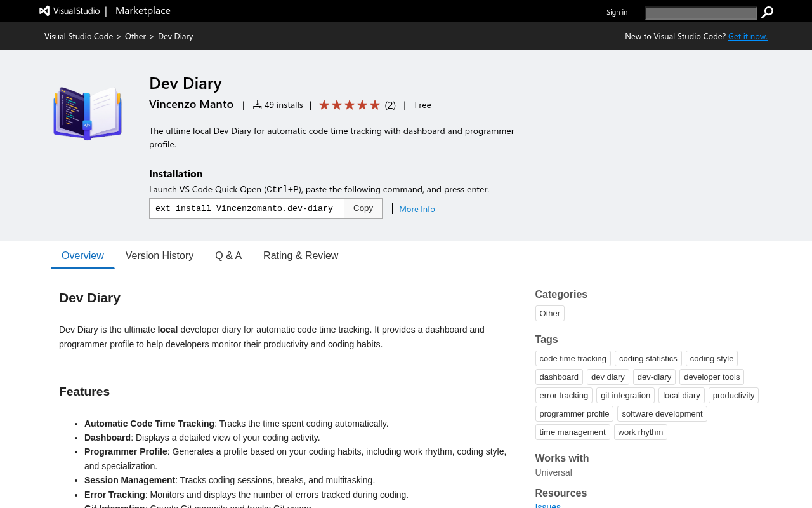Go to Visual Studio Code breadcrumb
This screenshot has width=812, height=508.
coord(79,36)
